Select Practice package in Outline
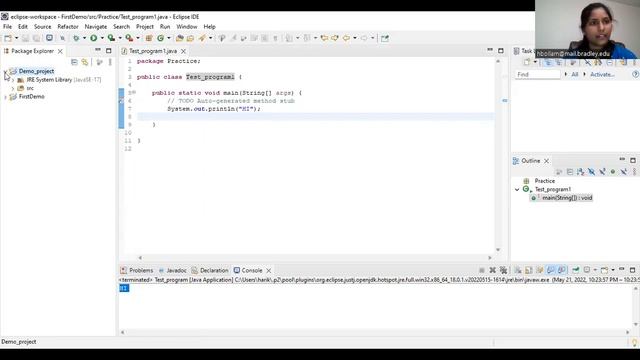 (544, 181)
